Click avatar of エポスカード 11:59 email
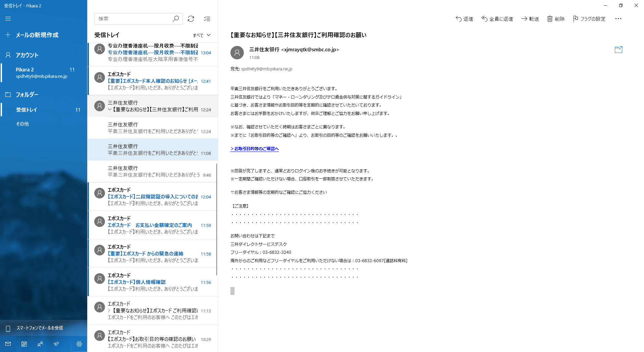Screen dimensions: 644x352 (100, 222)
